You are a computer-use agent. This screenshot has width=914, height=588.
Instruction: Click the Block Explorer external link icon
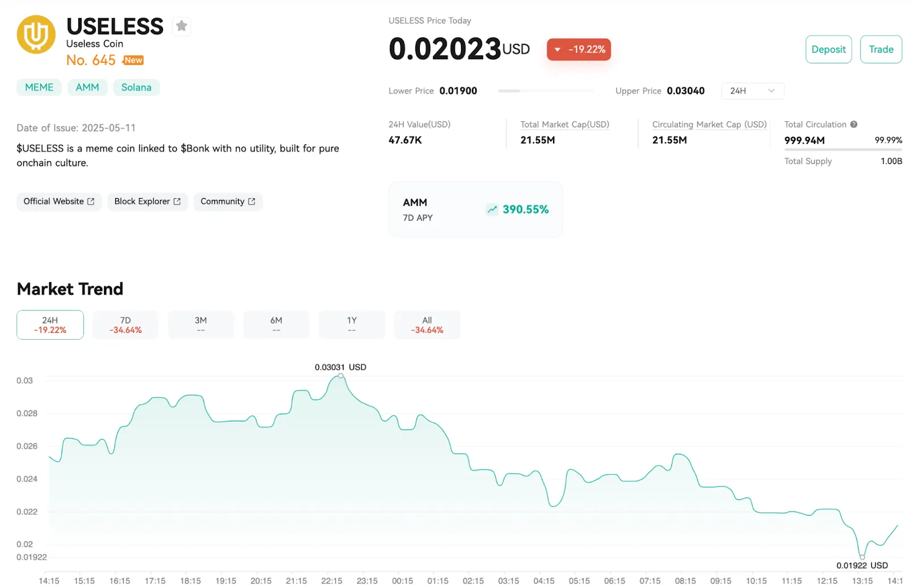177,202
